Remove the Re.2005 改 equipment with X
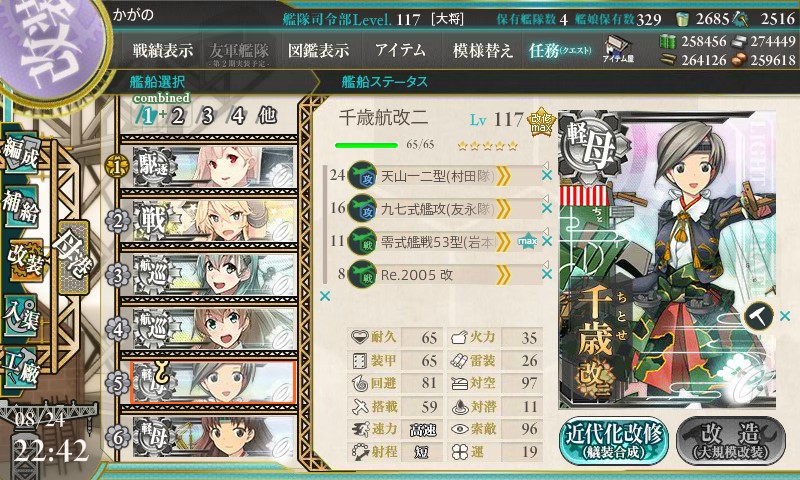The image size is (800, 480). [x=547, y=274]
